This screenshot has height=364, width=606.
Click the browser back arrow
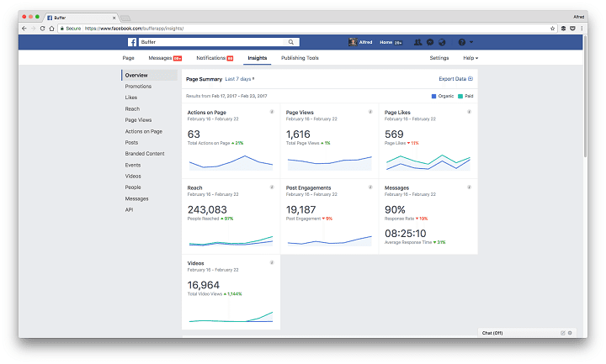[x=24, y=29]
